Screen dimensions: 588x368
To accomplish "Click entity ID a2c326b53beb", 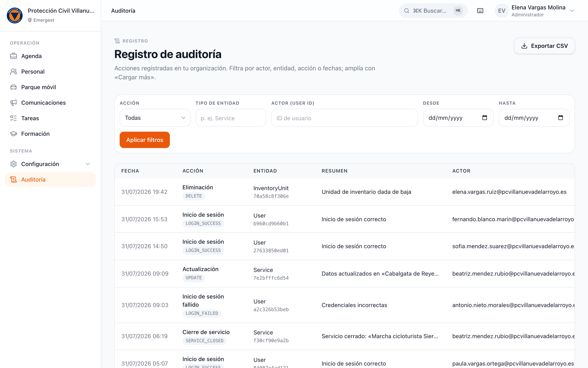I will (x=271, y=309).
